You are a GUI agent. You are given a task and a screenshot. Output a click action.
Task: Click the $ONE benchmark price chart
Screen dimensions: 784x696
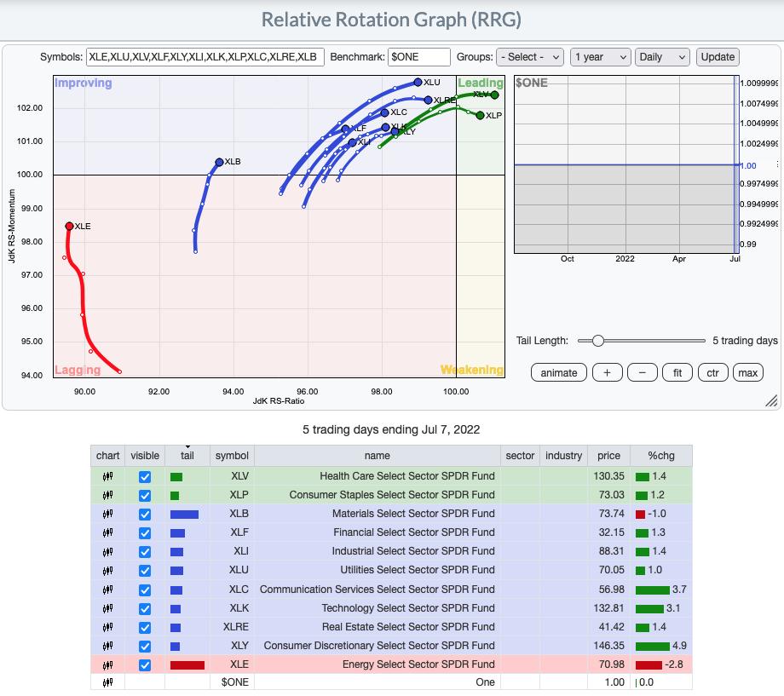[x=626, y=164]
